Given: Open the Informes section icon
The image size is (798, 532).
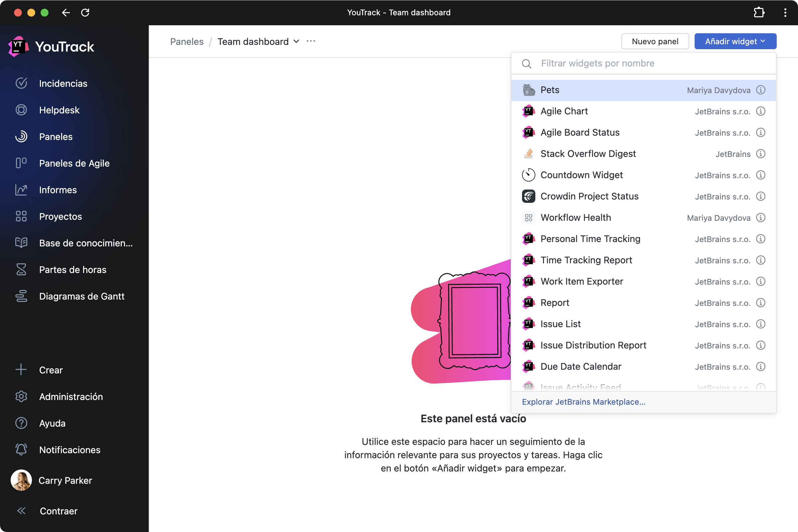Looking at the screenshot, I should point(21,190).
